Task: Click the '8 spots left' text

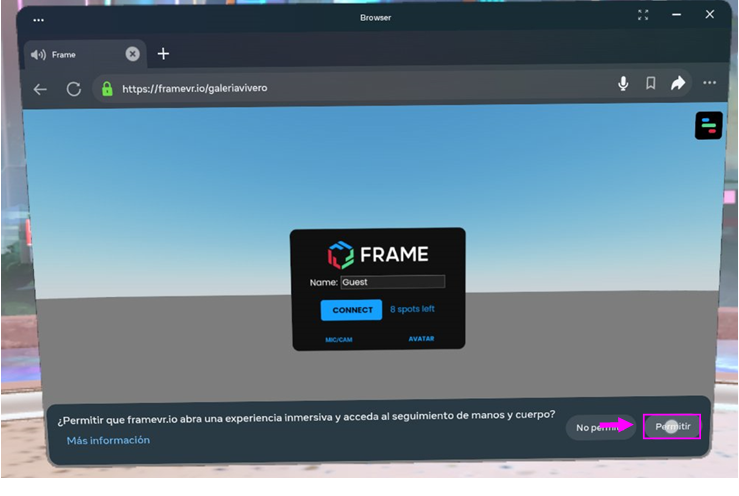Action: (x=412, y=309)
